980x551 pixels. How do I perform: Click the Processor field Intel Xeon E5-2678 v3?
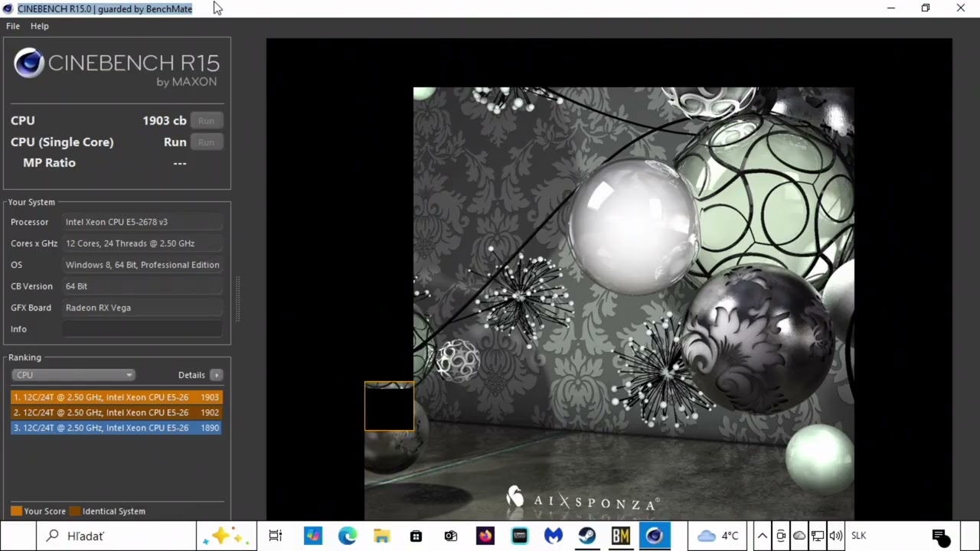coord(142,222)
